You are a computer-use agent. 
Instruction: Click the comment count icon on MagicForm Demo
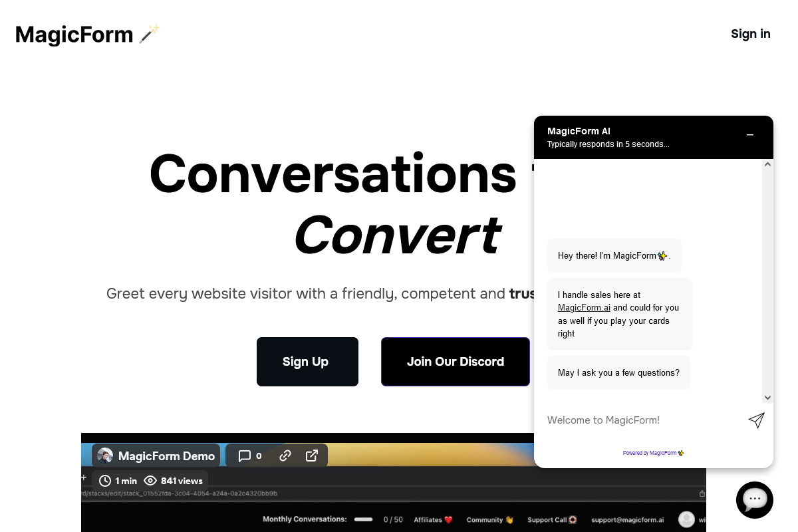246,456
